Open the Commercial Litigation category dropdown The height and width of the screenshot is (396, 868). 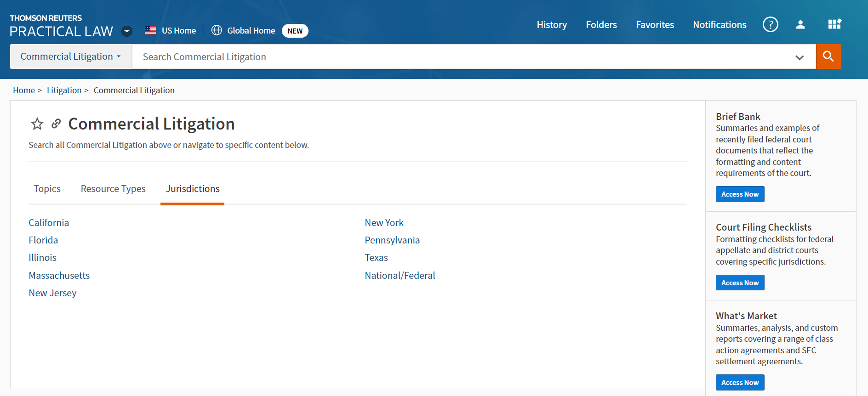71,57
